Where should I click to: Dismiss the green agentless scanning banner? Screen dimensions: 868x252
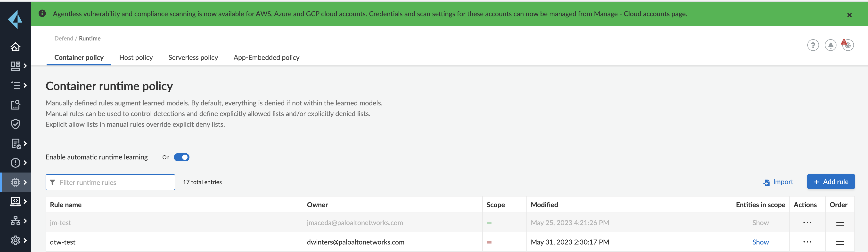(x=849, y=15)
